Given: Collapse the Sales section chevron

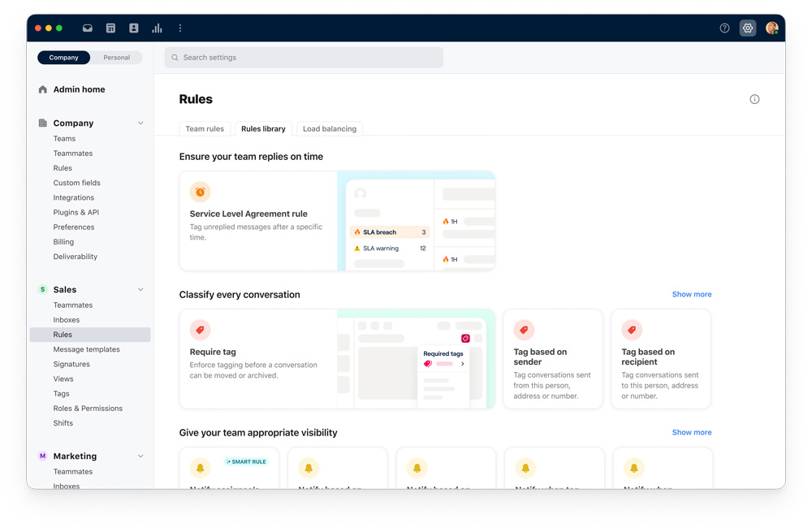Looking at the screenshot, I should 140,290.
